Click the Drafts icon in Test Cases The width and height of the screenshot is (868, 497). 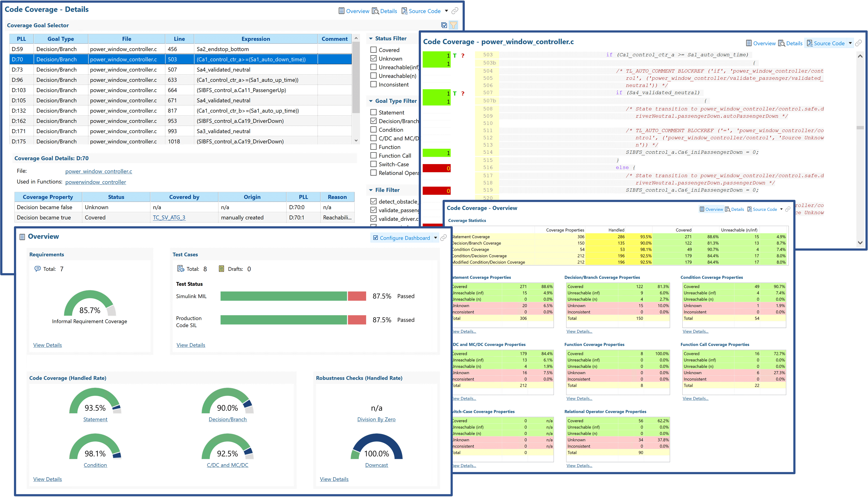coord(221,269)
